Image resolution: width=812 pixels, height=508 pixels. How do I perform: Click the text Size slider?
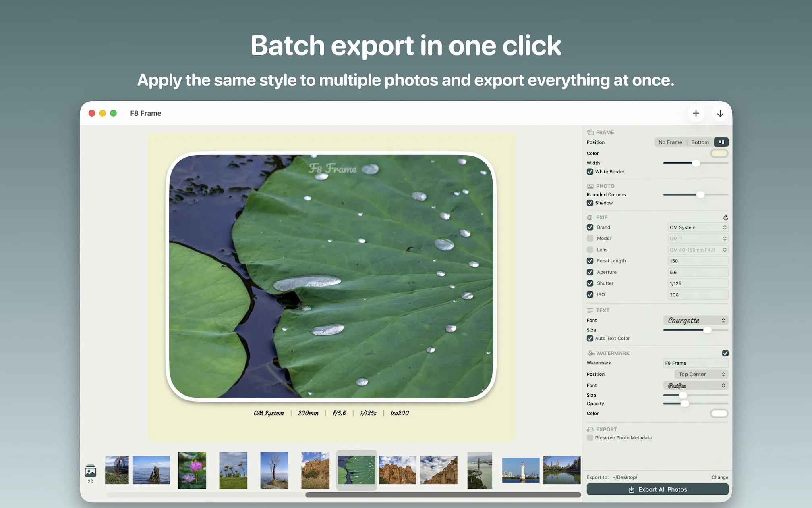tap(696, 330)
